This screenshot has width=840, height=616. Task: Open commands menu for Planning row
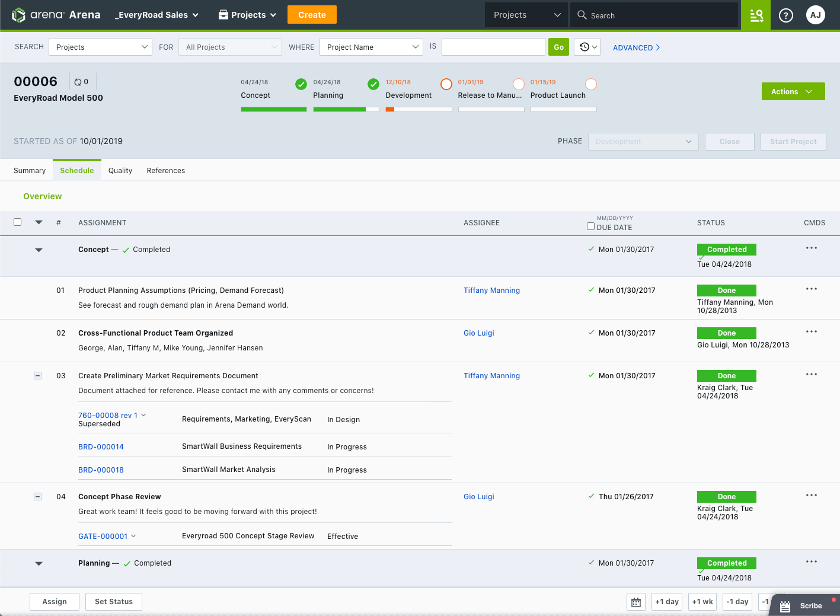pos(812,561)
